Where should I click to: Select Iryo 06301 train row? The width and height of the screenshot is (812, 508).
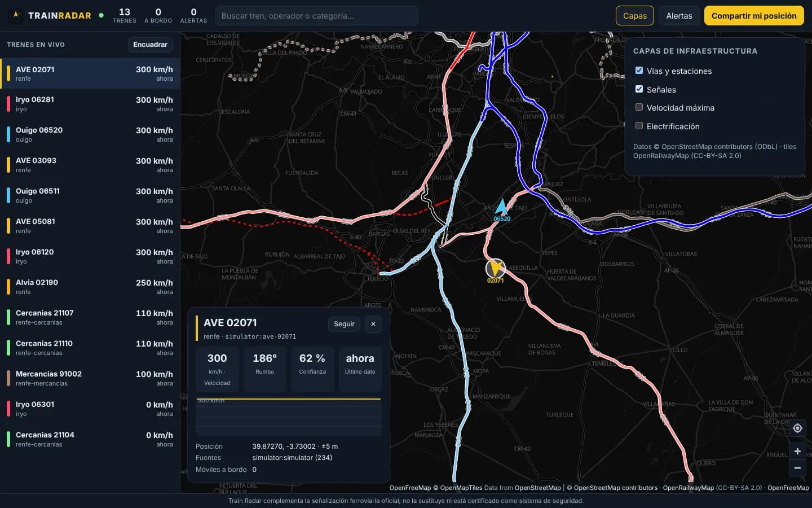90,409
